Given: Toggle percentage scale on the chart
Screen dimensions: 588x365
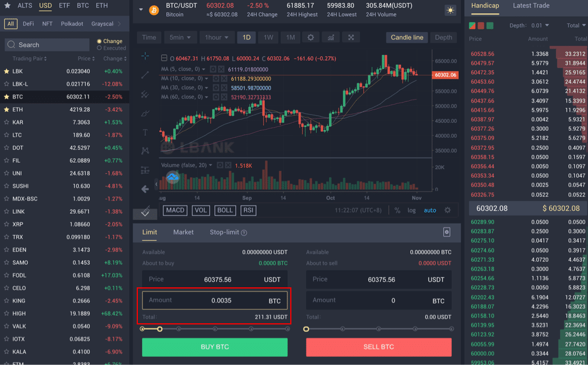Looking at the screenshot, I should (x=397, y=210).
